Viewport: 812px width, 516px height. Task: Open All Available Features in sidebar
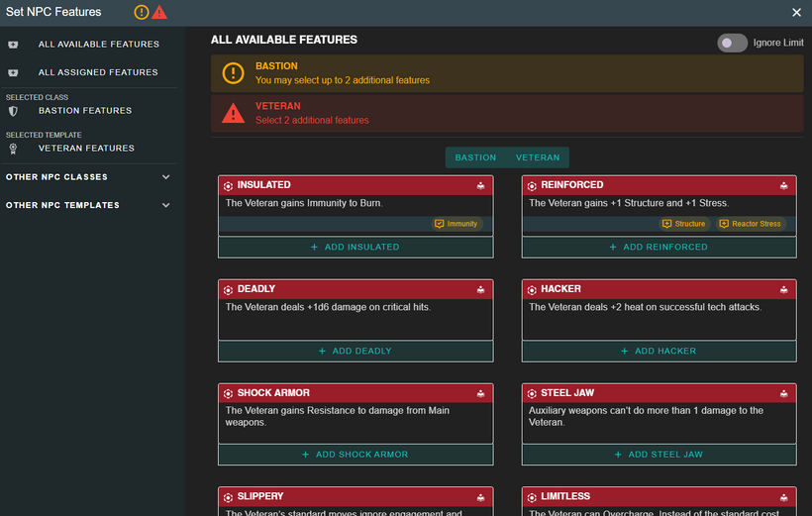pos(98,45)
